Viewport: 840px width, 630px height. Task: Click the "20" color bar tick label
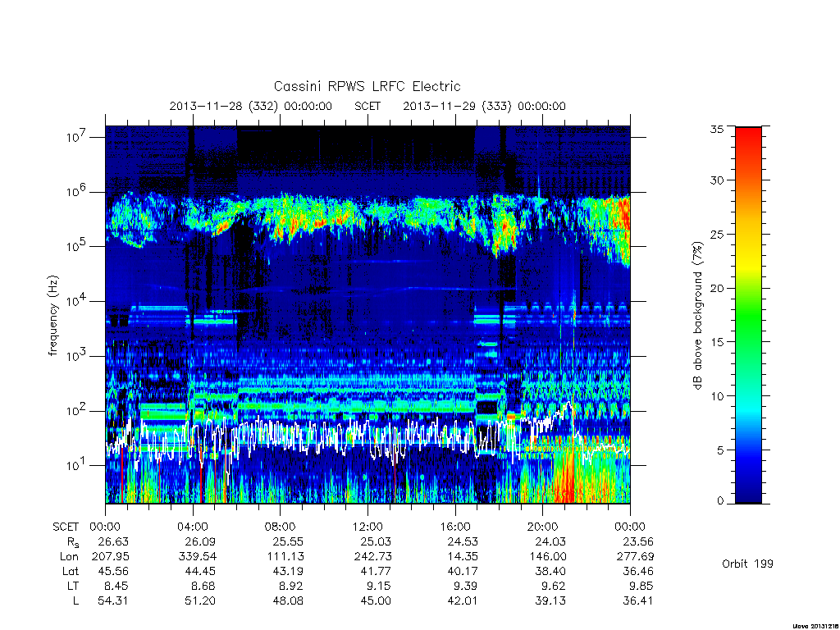717,288
